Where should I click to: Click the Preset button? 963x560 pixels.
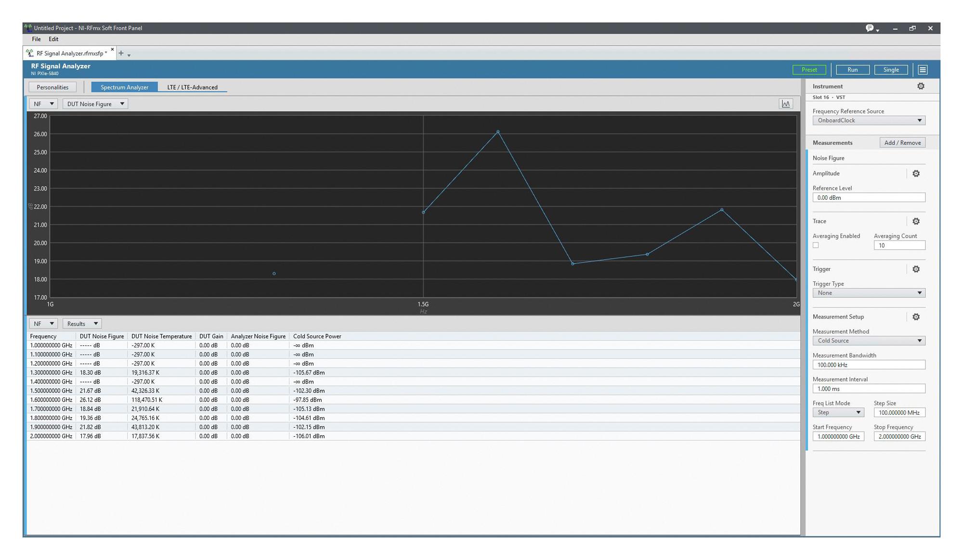tap(809, 69)
